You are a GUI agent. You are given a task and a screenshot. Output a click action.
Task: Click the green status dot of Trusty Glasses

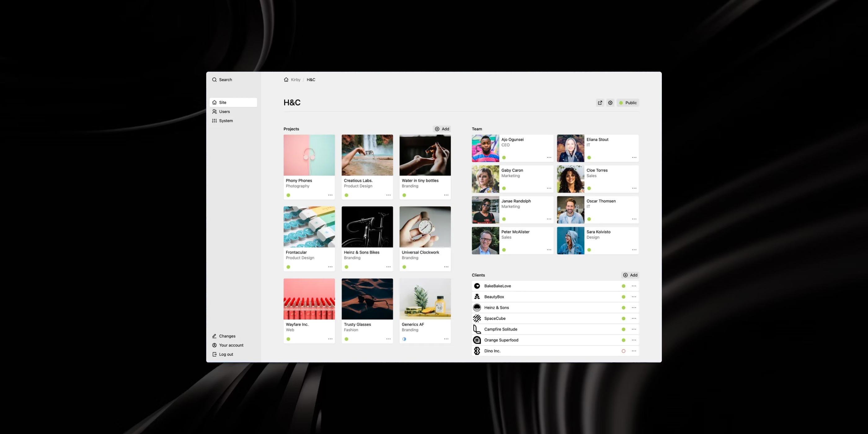pyautogui.click(x=346, y=339)
